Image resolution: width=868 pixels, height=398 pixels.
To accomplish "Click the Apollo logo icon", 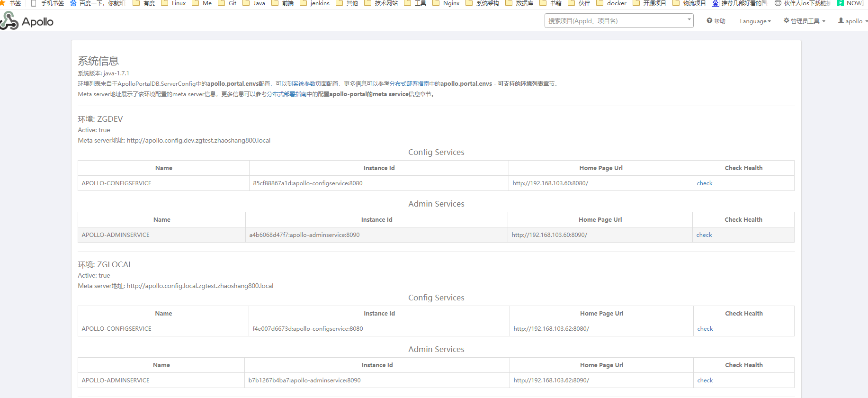I will [x=9, y=21].
